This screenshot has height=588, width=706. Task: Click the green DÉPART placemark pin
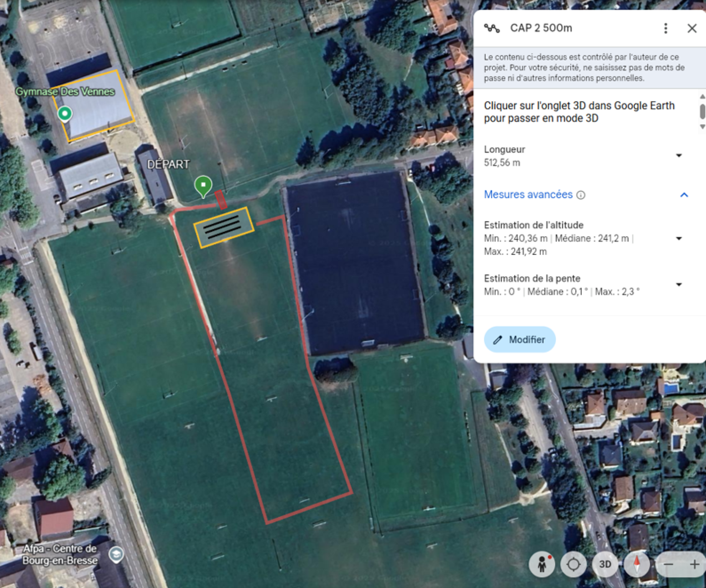point(203,186)
